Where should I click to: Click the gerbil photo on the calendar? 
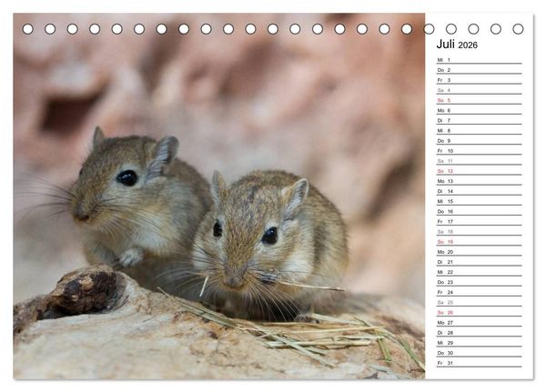[x=219, y=196]
